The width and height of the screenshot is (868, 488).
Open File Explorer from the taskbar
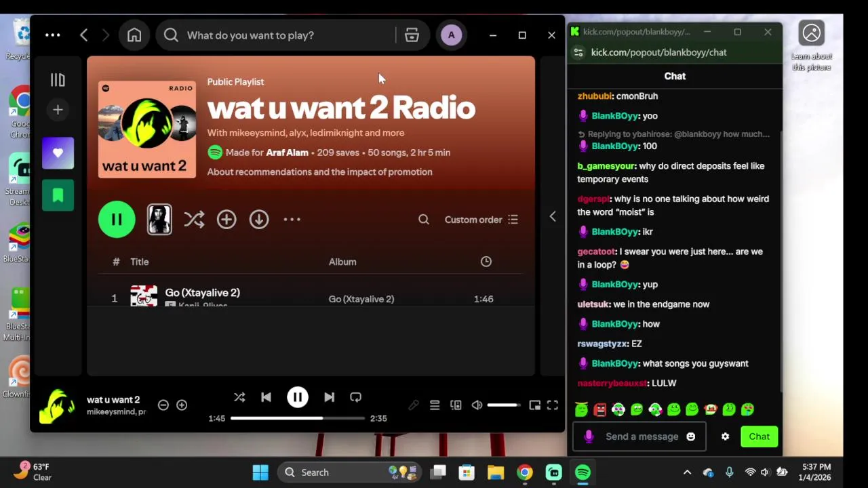[x=496, y=472]
